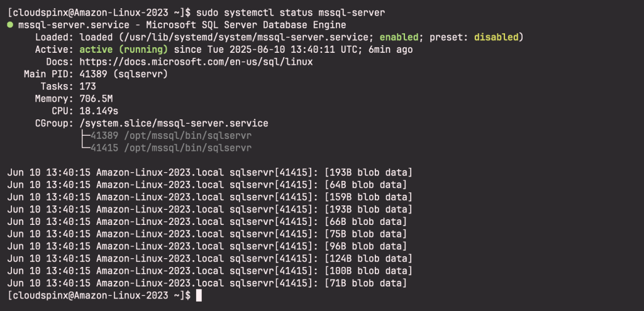Image resolution: width=644 pixels, height=311 pixels.
Task: Click the '[159B blob data]' log entry
Action: tap(369, 197)
